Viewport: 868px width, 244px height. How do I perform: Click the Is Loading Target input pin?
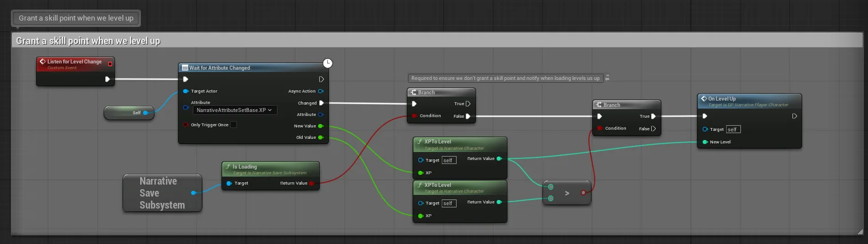(229, 183)
